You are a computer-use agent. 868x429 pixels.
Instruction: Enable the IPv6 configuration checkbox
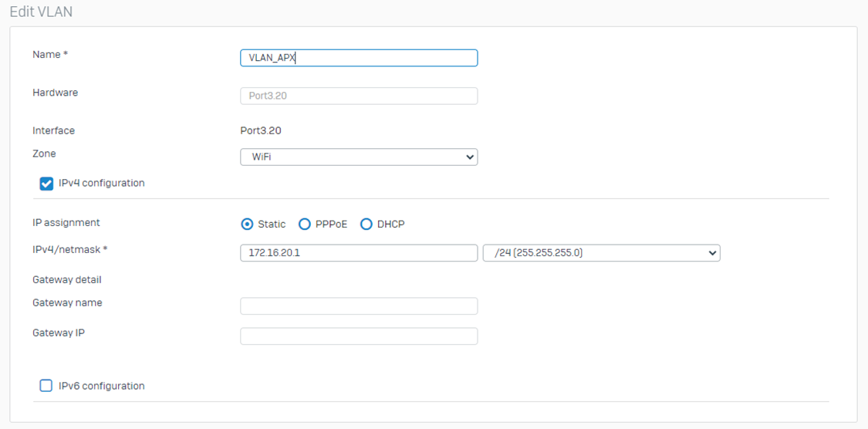click(x=46, y=386)
